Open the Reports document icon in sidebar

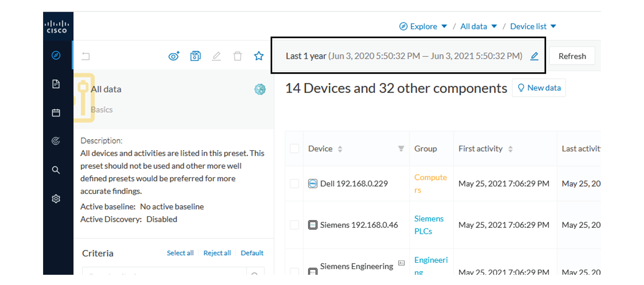click(x=56, y=84)
